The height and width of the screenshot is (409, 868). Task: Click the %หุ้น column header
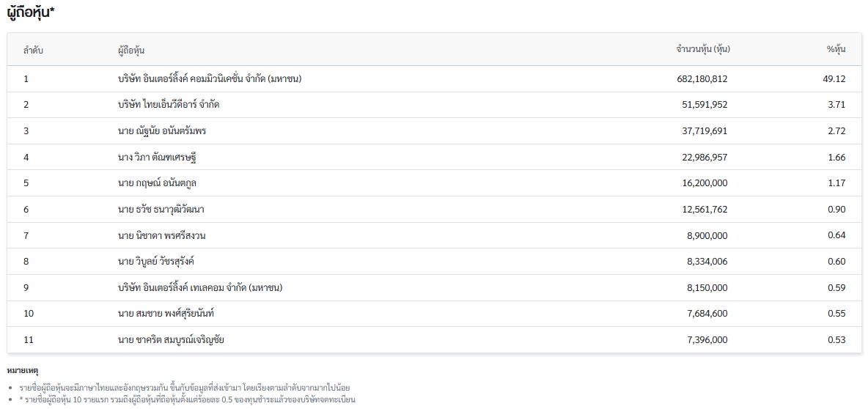836,50
